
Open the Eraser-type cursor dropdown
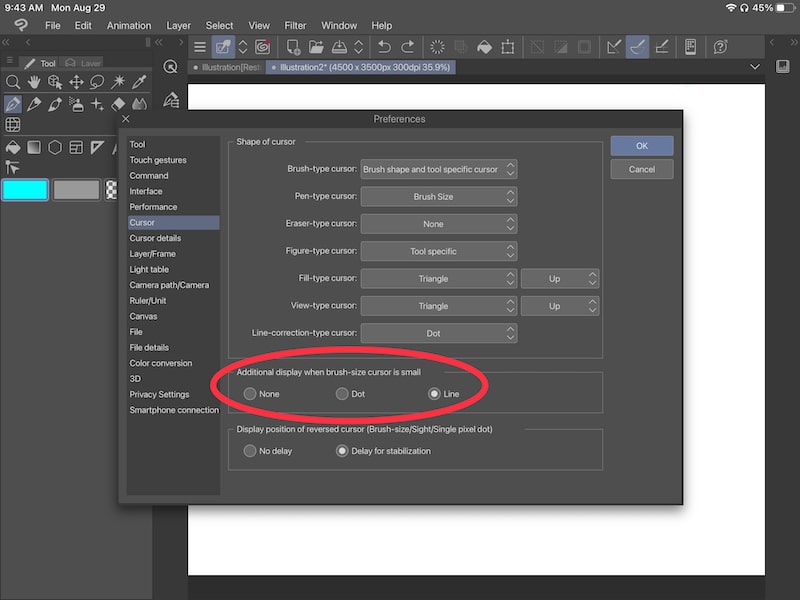pyautogui.click(x=438, y=223)
